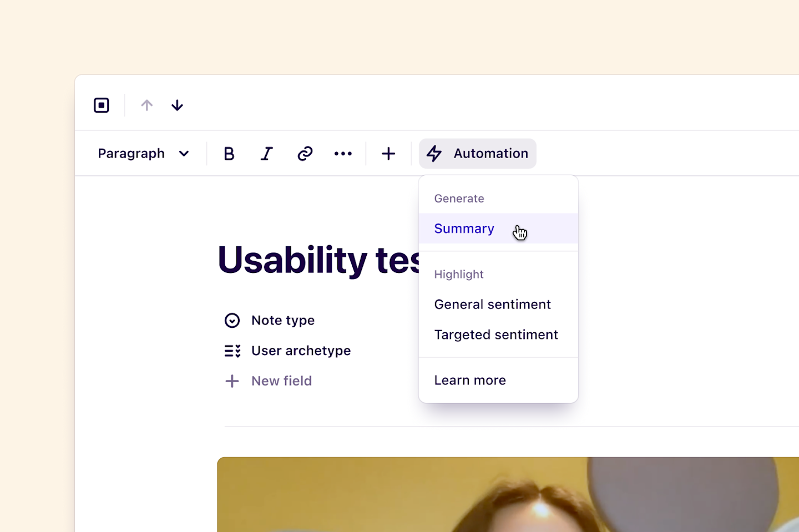Go to previous note with up arrow
Image resolution: width=799 pixels, height=532 pixels.
(x=146, y=105)
